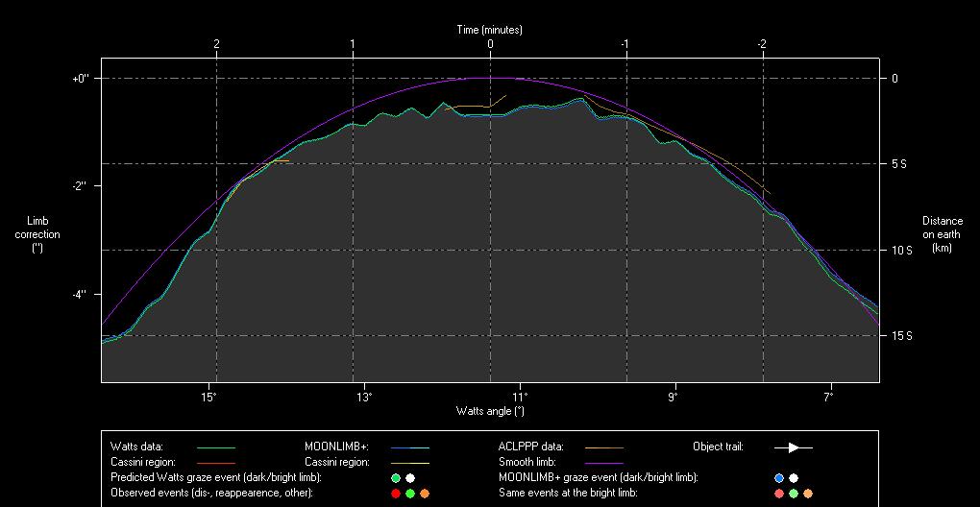The image size is (980, 507).
Task: Click the 10 S distance tick label
Action: (x=899, y=250)
